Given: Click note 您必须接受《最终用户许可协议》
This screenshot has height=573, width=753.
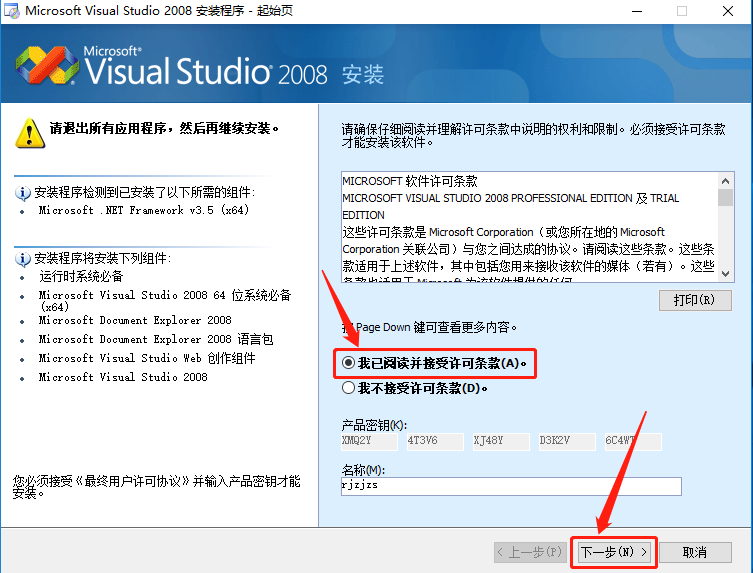Looking at the screenshot, I should click(156, 487).
